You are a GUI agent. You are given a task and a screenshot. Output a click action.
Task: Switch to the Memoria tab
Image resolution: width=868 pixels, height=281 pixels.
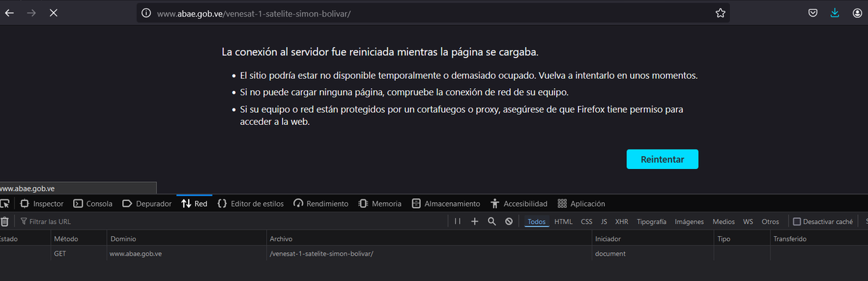click(380, 204)
